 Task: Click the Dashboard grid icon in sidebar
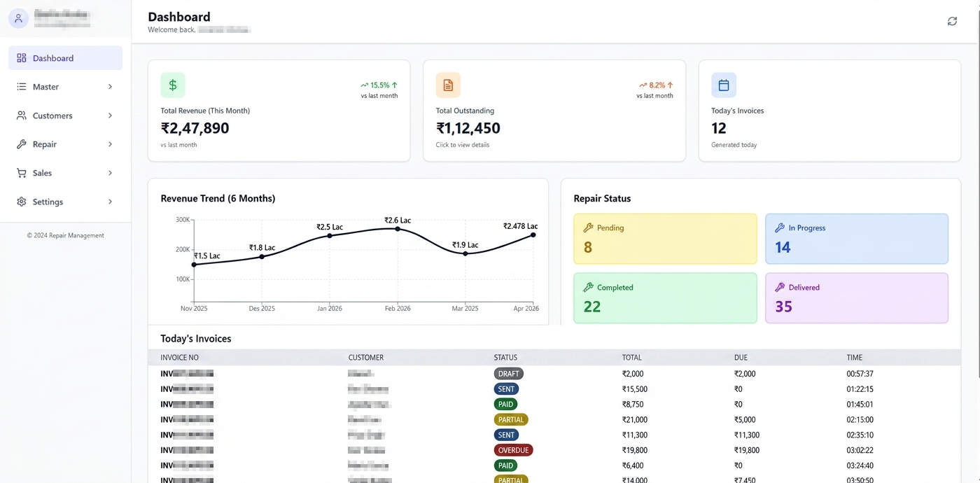22,58
